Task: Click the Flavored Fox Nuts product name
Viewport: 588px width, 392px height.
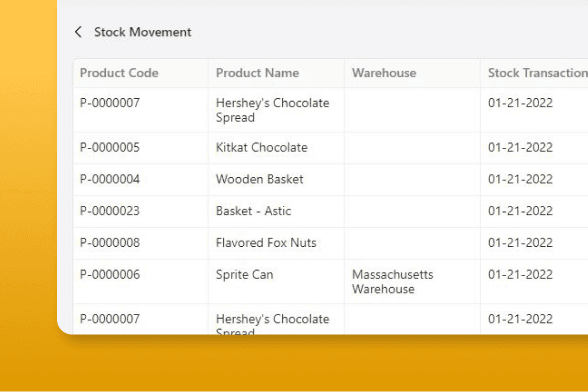Action: point(266,243)
